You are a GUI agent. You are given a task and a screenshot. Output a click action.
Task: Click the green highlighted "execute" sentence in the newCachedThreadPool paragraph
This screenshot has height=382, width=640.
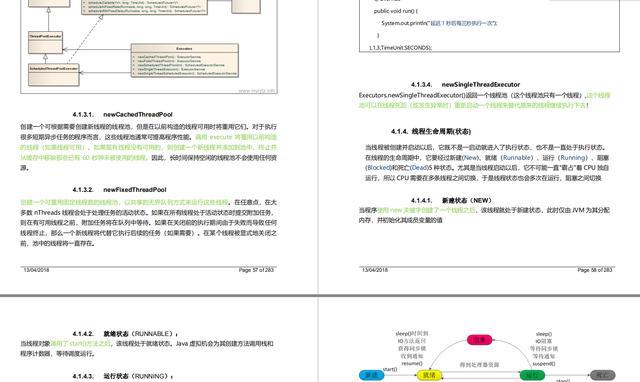click(149, 147)
